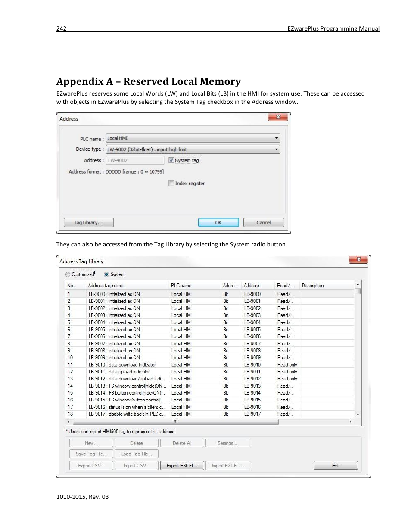Click the Address column header
This screenshot has height=532, width=411.
(x=258, y=286)
